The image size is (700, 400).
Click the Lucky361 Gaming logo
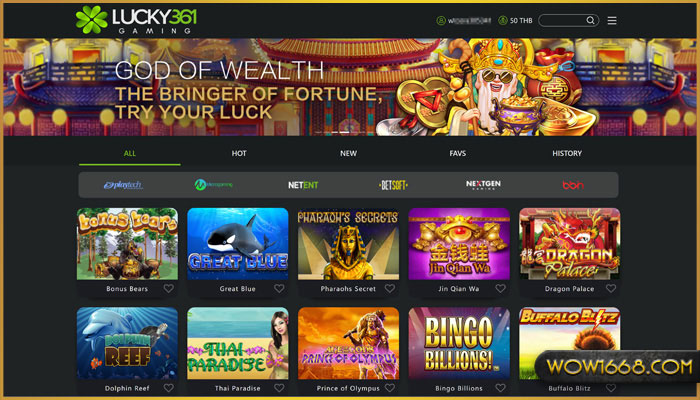(x=136, y=20)
